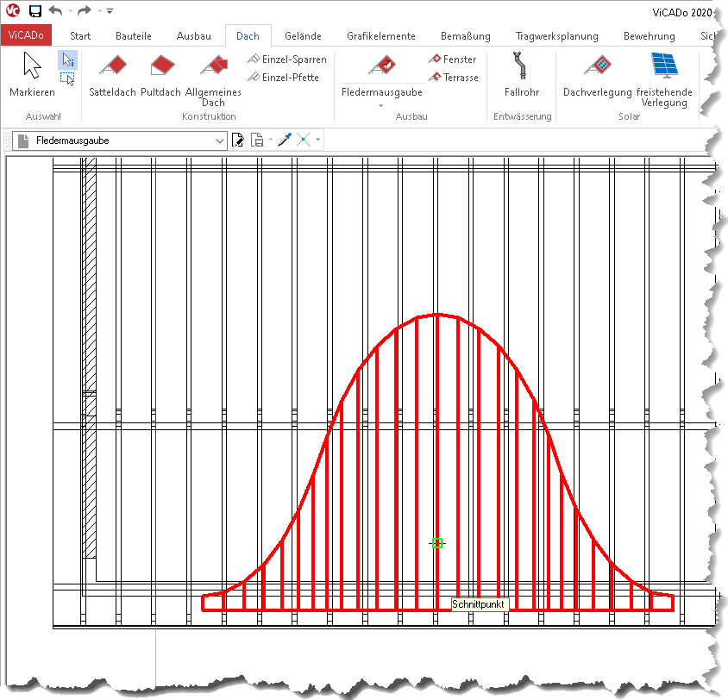This screenshot has width=728, height=700.
Task: Open the freistehende Verlegung solar tool
Action: 664,78
